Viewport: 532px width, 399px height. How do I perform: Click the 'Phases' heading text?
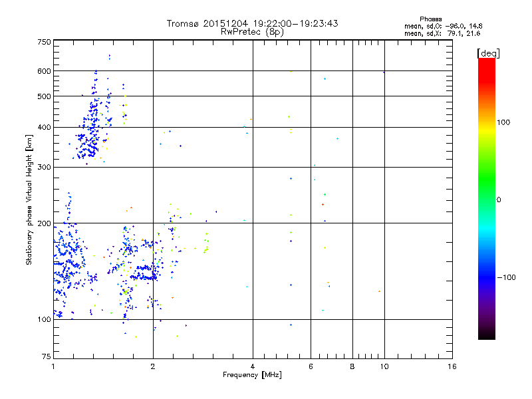click(430, 19)
